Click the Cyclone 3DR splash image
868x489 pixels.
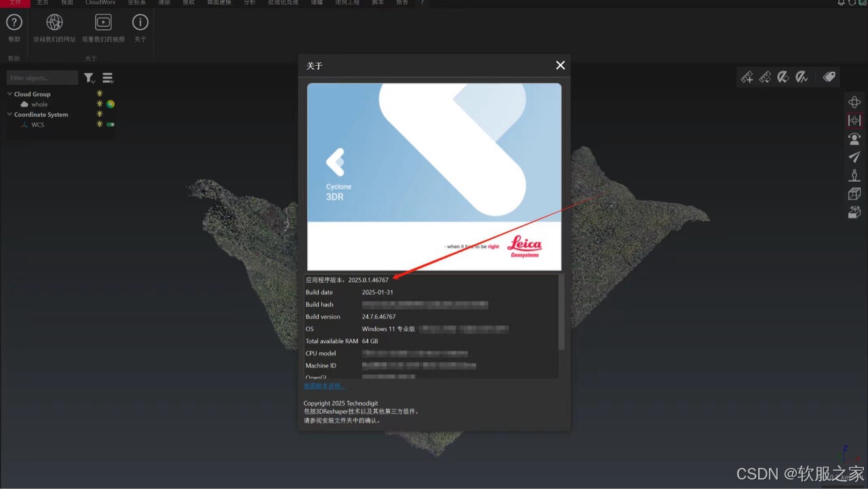(x=434, y=177)
